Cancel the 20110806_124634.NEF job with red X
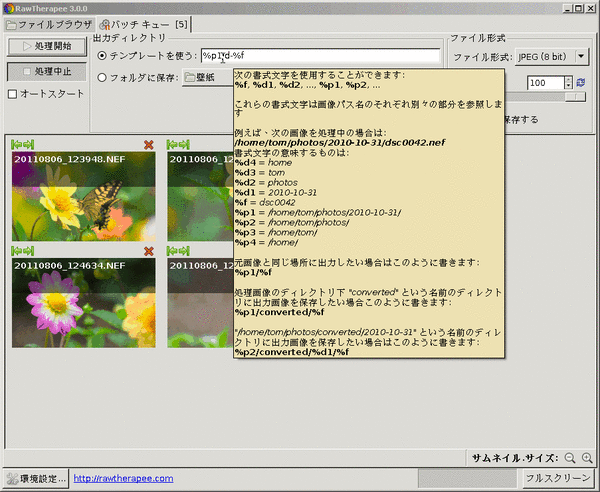600x492 pixels. [x=148, y=251]
